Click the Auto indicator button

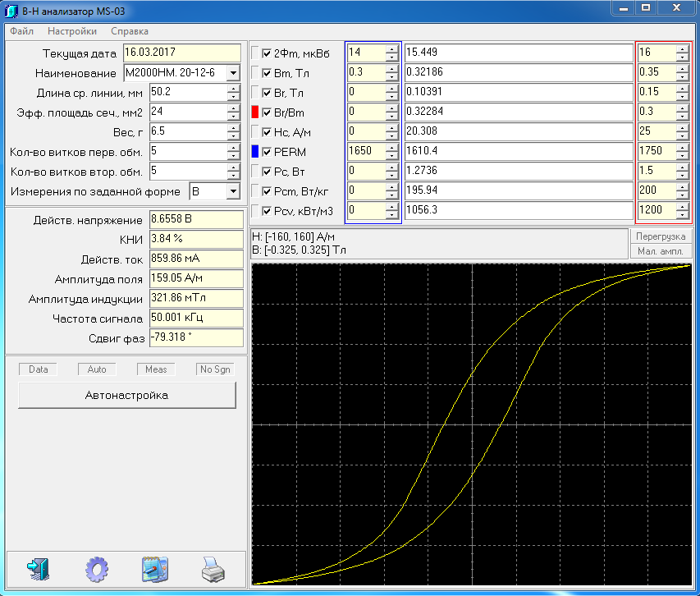click(x=97, y=369)
